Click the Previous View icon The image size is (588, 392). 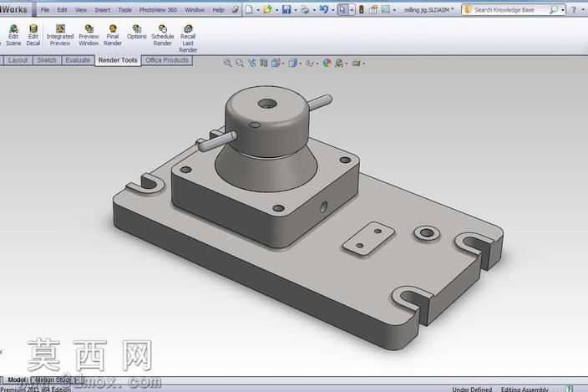(251, 63)
